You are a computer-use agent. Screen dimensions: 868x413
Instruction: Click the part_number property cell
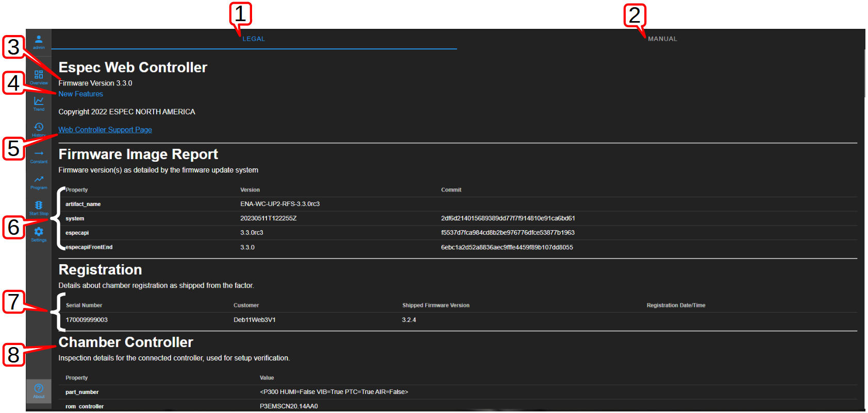[x=82, y=392]
